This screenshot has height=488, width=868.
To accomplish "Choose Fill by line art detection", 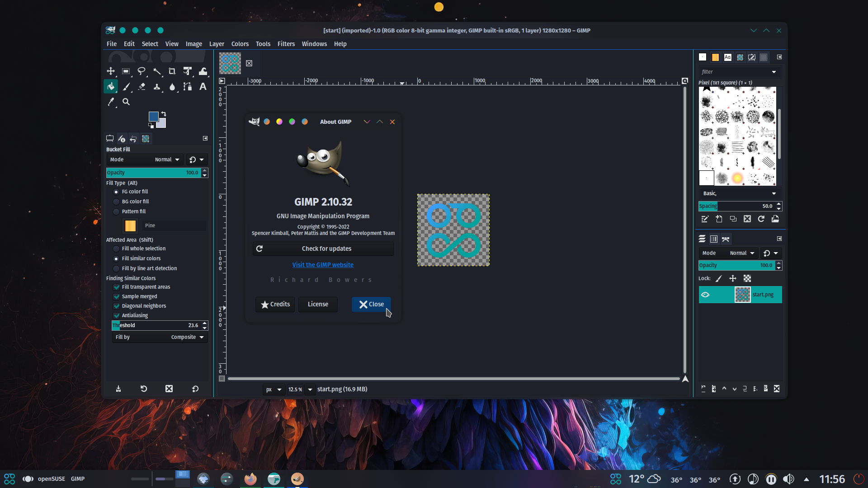I will point(116,269).
